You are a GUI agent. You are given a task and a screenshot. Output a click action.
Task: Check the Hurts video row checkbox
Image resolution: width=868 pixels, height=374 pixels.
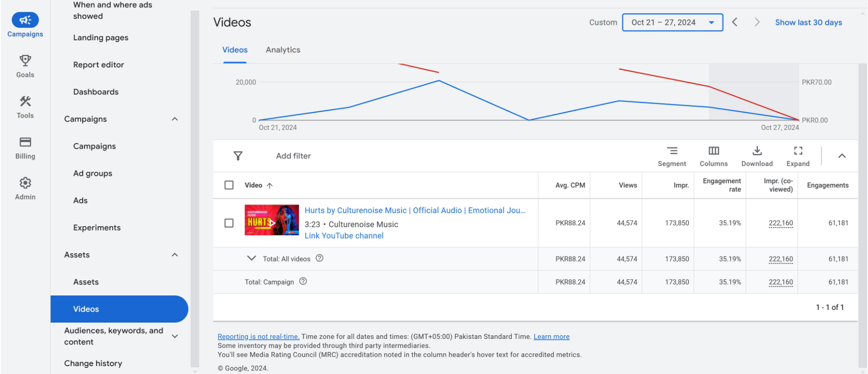(x=229, y=223)
